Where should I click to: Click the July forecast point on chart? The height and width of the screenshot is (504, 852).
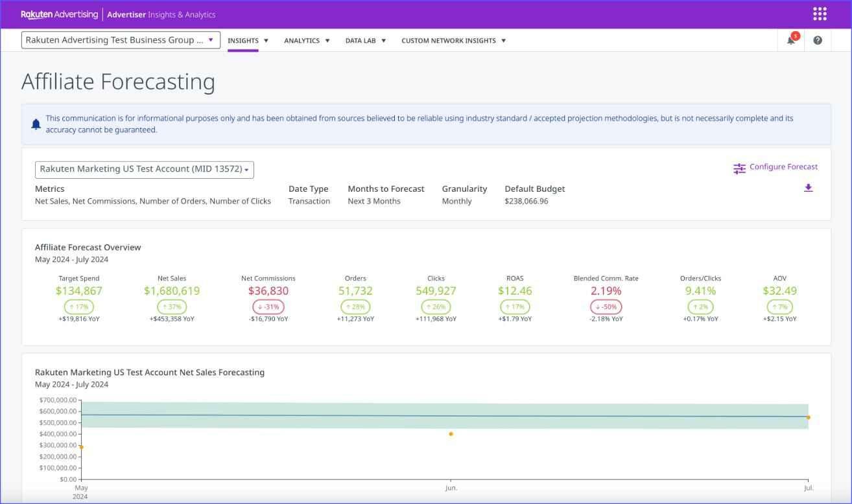(x=808, y=418)
